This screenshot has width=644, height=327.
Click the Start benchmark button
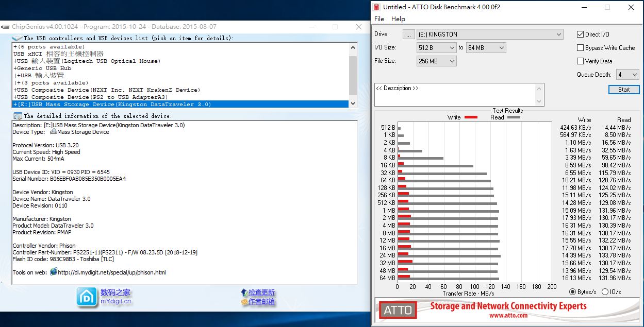click(x=624, y=90)
